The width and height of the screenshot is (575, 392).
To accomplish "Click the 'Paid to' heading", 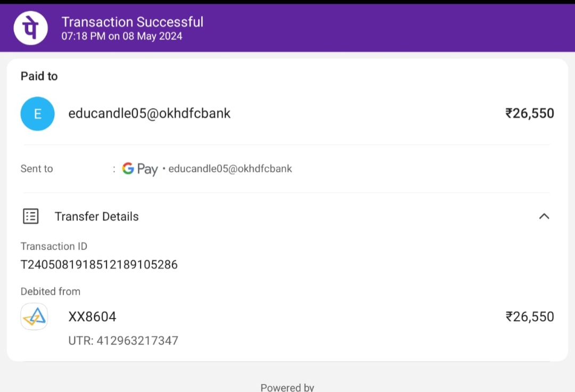I will coord(39,76).
